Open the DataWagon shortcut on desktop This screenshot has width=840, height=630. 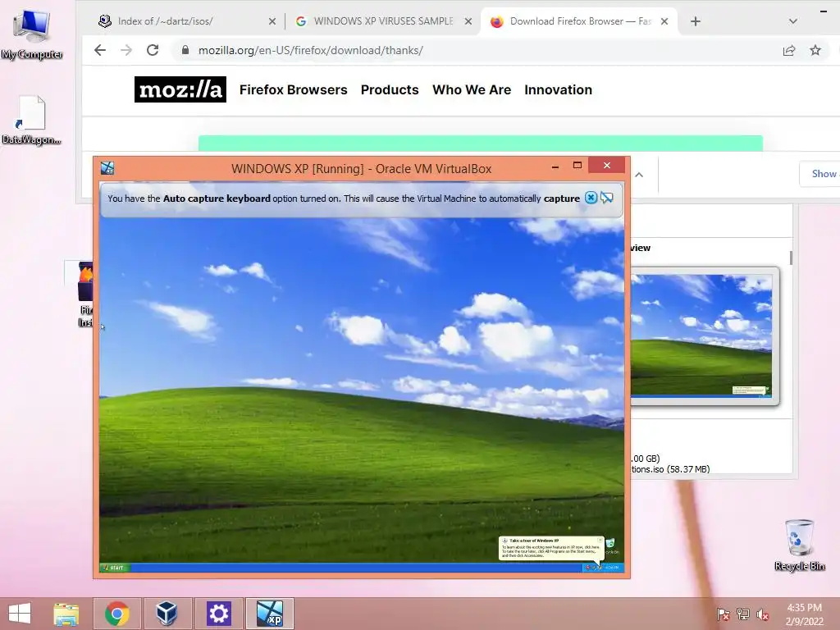[32, 121]
